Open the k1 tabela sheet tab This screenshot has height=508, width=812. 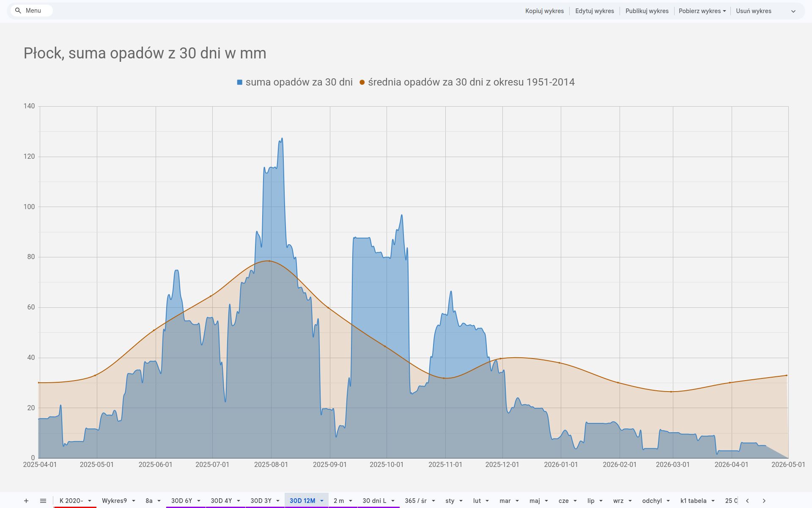point(693,501)
